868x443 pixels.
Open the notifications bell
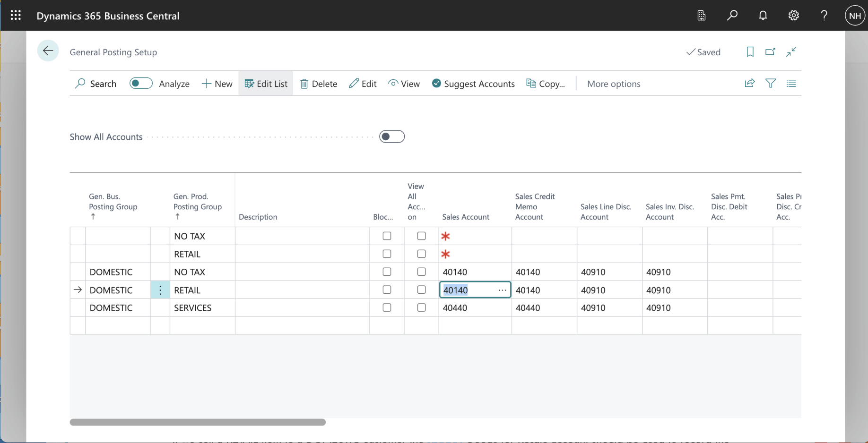[x=763, y=16]
